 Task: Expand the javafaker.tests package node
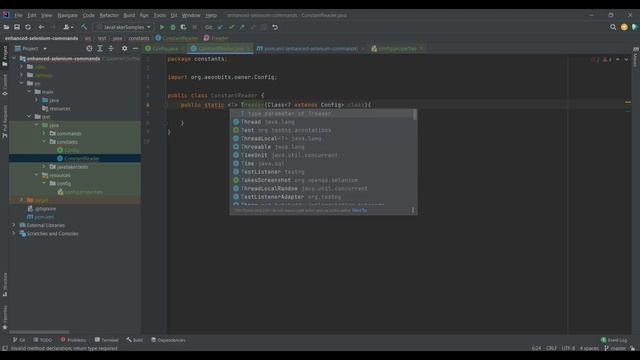click(44, 167)
